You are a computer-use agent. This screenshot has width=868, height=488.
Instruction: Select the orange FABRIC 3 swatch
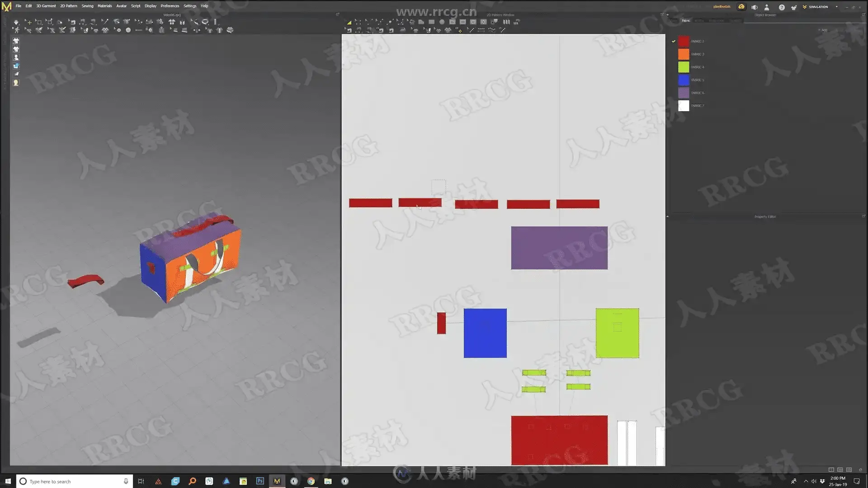pos(684,54)
